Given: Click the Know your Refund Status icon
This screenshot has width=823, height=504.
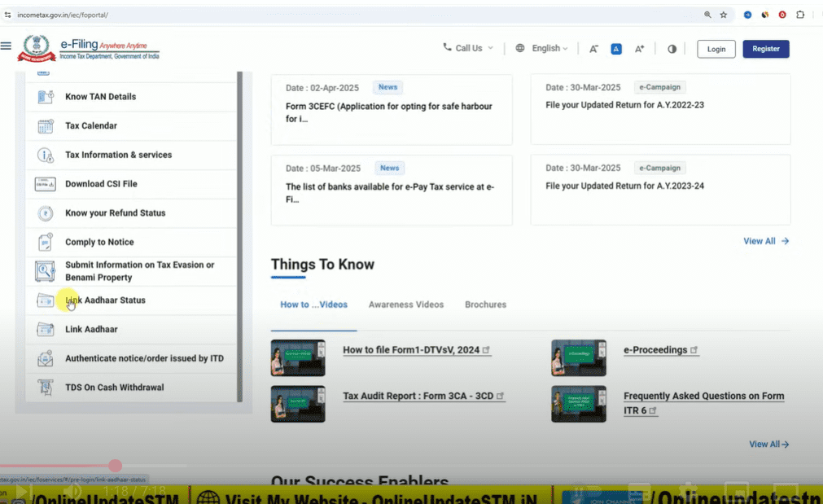Looking at the screenshot, I should tap(45, 213).
